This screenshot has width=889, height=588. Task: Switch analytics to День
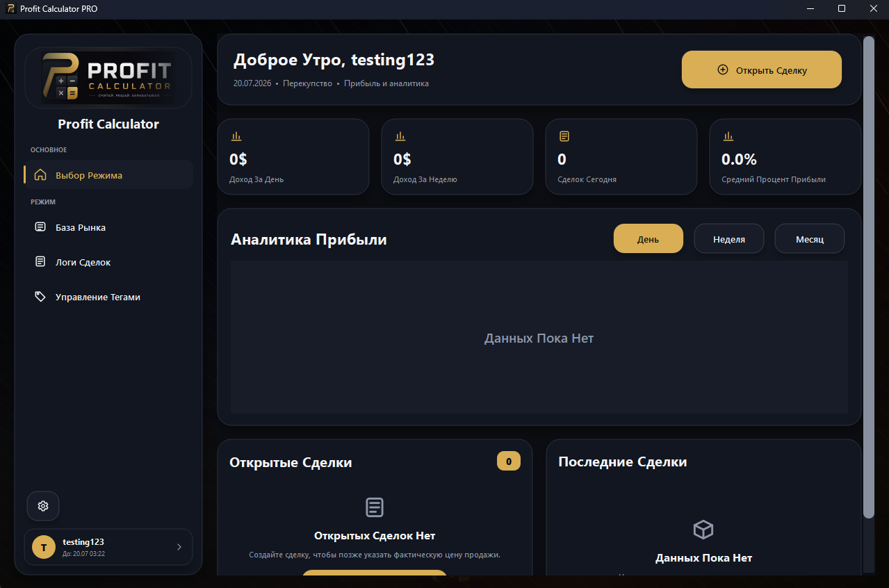[x=649, y=238]
